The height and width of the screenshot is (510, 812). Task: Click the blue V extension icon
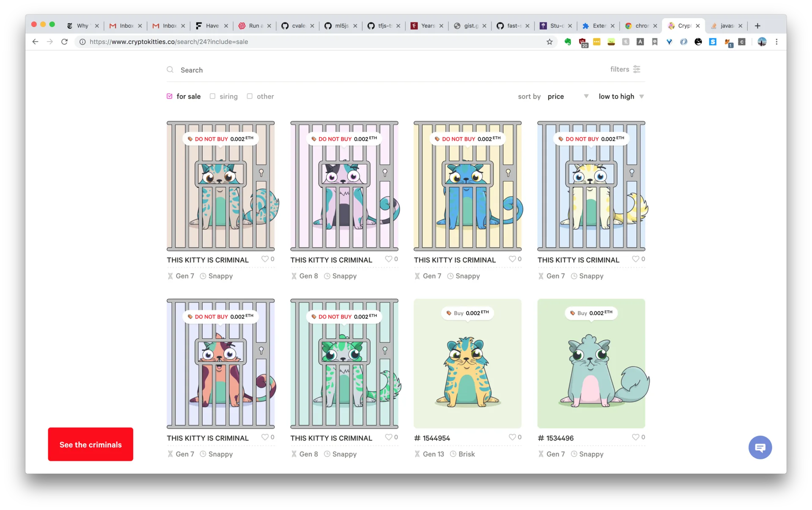[x=669, y=41]
